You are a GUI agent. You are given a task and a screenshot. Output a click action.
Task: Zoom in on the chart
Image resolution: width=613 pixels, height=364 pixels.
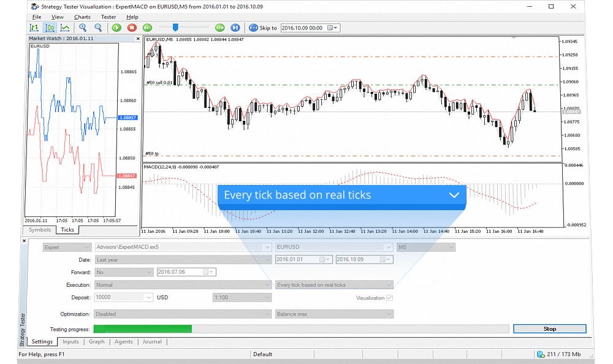click(x=83, y=28)
